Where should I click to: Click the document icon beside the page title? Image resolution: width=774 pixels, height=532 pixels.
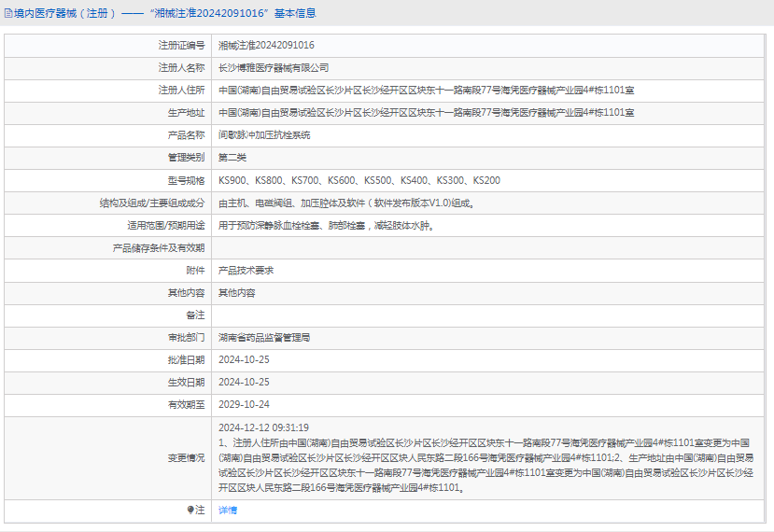click(x=8, y=13)
